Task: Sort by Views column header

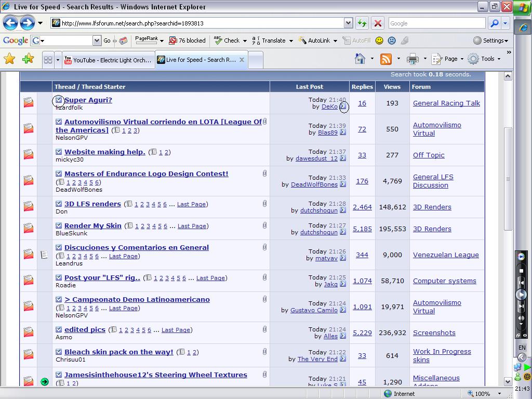Action: pyautogui.click(x=392, y=87)
